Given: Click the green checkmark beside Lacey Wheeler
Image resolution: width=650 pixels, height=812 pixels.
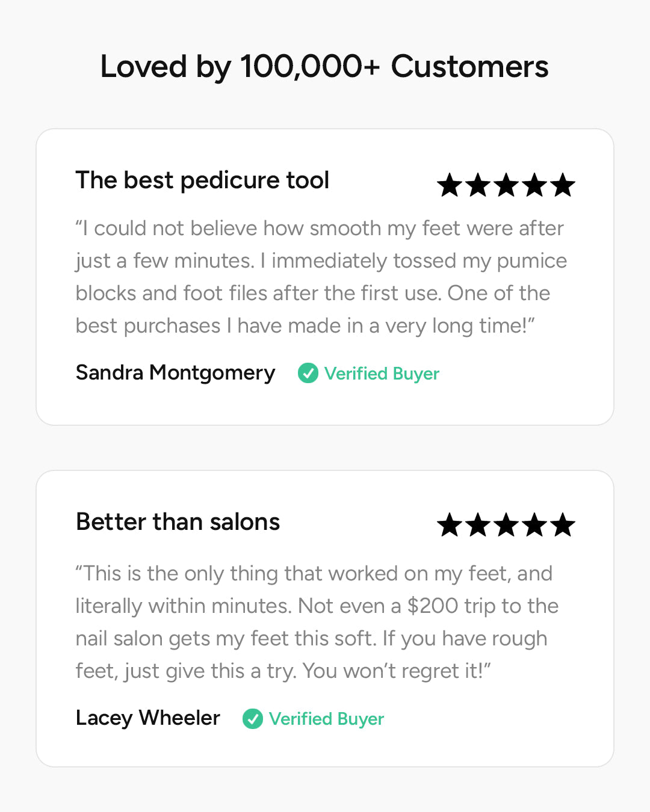Looking at the screenshot, I should [x=252, y=718].
